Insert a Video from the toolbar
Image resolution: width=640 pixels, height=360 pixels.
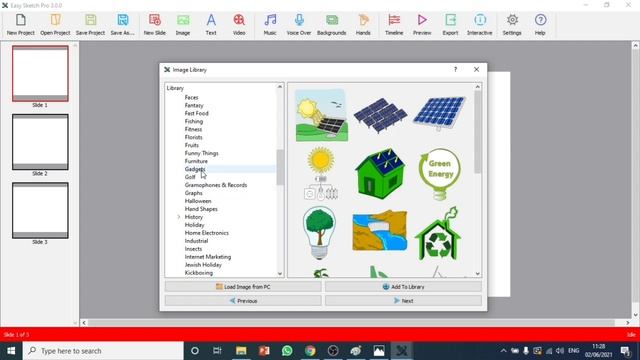[x=239, y=24]
